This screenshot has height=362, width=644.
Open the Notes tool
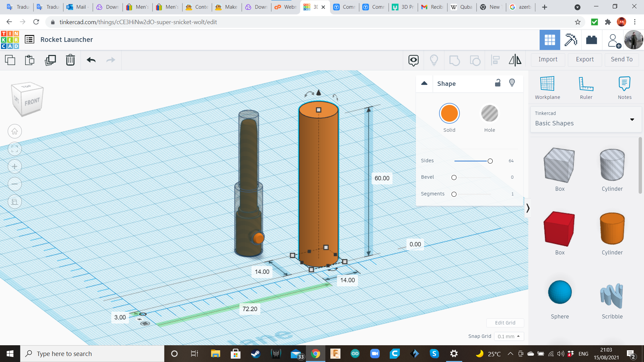[625, 87]
